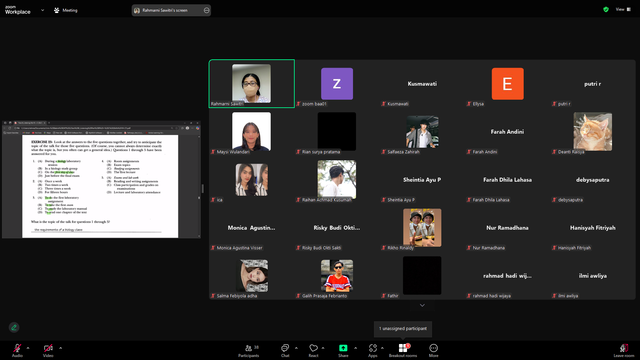Open the React heart icon
The image size is (640, 360).
[313, 348]
